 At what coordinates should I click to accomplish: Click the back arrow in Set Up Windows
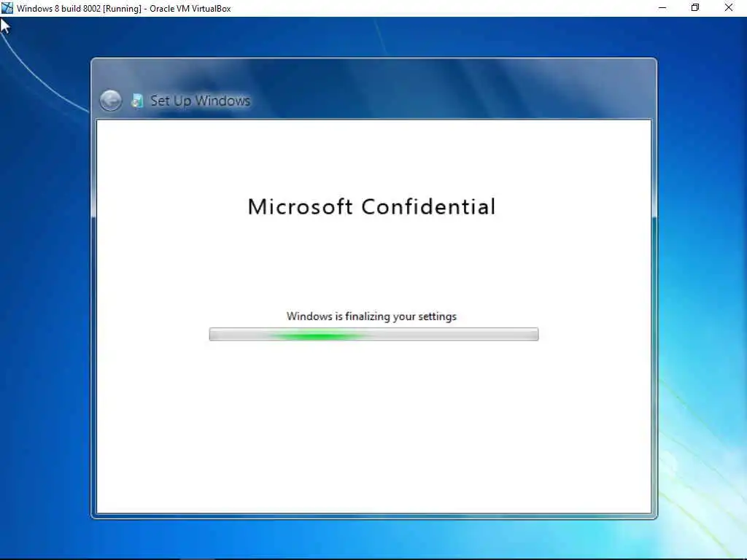point(111,101)
